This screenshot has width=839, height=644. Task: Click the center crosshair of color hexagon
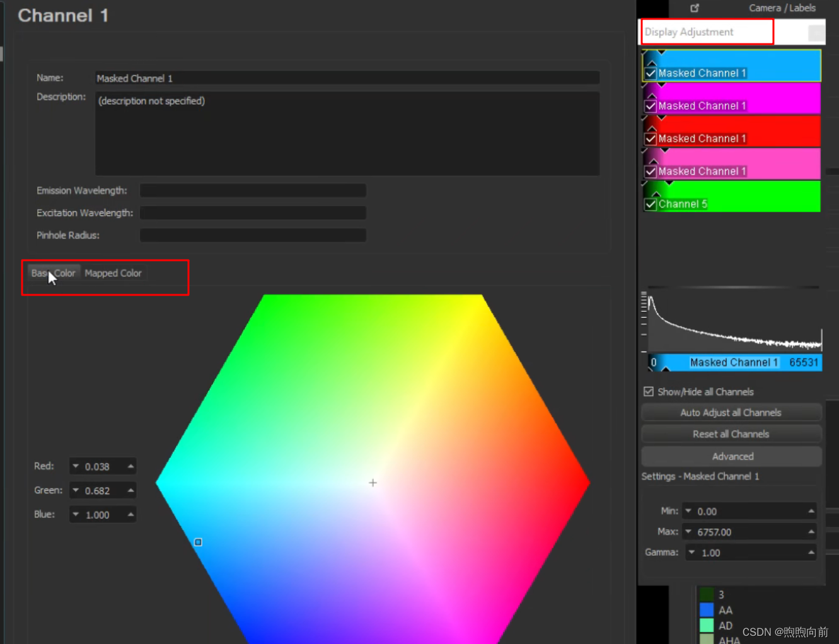pos(373,483)
